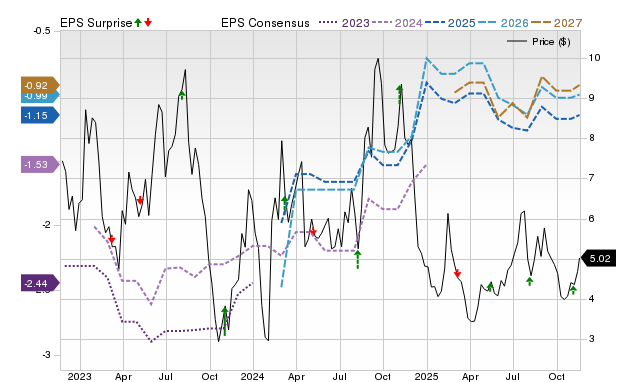Click the 7 price axis label
The width and height of the screenshot is (640, 382).
tap(591, 178)
